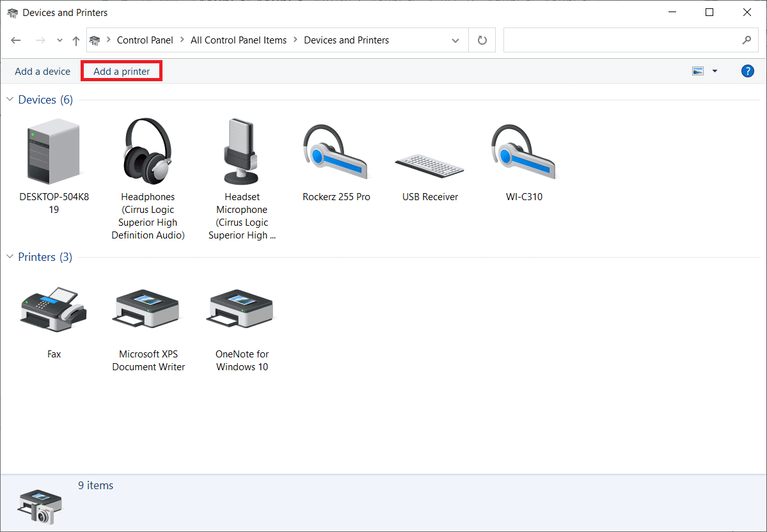Collapse the Printers group section
Screen dimensions: 767x532
[x=10, y=257]
